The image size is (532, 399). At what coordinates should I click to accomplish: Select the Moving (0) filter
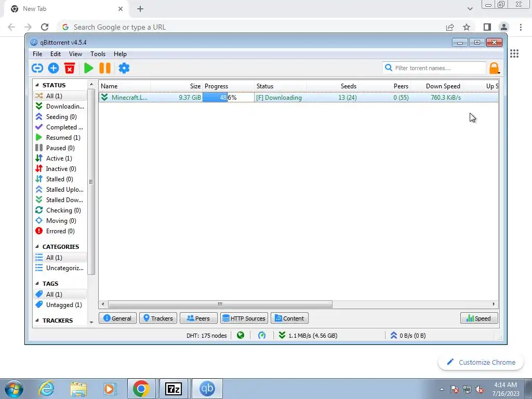(60, 221)
